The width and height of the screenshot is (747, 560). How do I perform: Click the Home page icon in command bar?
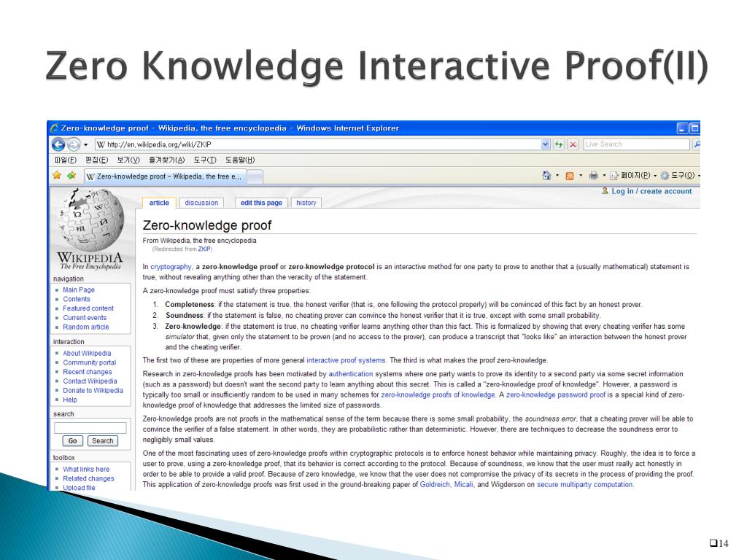click(546, 176)
